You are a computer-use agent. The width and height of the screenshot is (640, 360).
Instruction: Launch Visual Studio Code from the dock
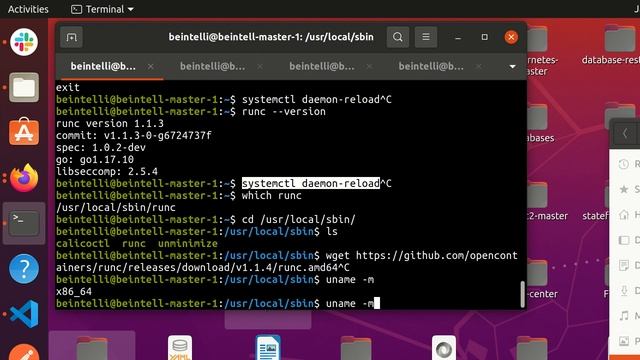click(x=24, y=314)
